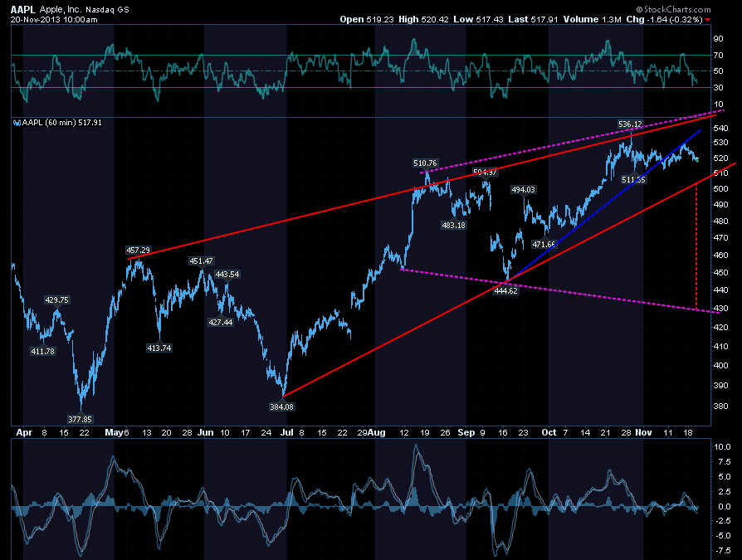Click the 'Nov' month label on date axis

(x=643, y=432)
